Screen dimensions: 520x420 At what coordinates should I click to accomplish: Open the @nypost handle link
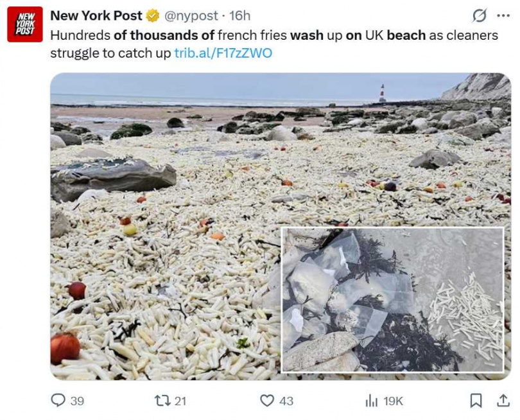[x=191, y=15]
